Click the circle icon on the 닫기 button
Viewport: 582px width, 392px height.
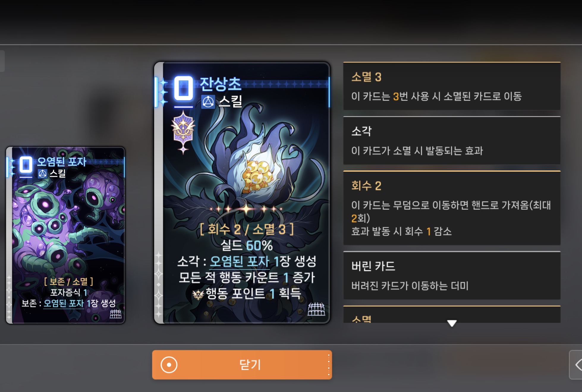[x=169, y=365]
